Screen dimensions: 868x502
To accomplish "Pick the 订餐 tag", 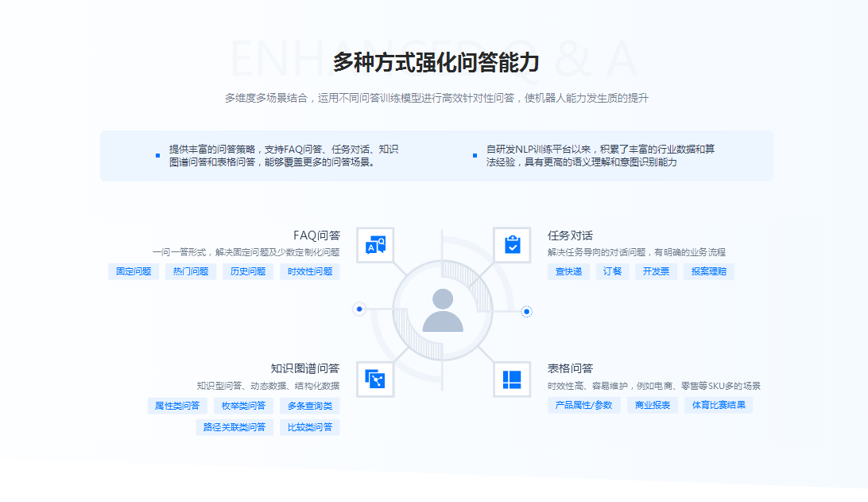I will (x=612, y=271).
